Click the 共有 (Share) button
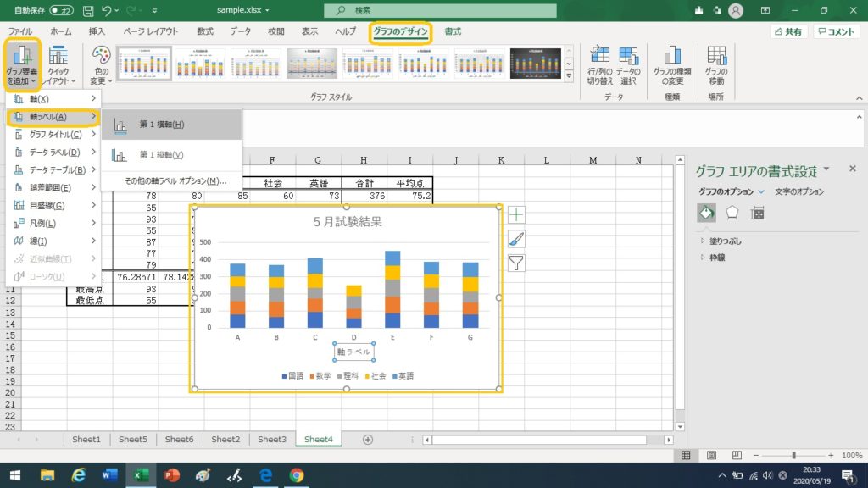868x488 pixels. 788,31
